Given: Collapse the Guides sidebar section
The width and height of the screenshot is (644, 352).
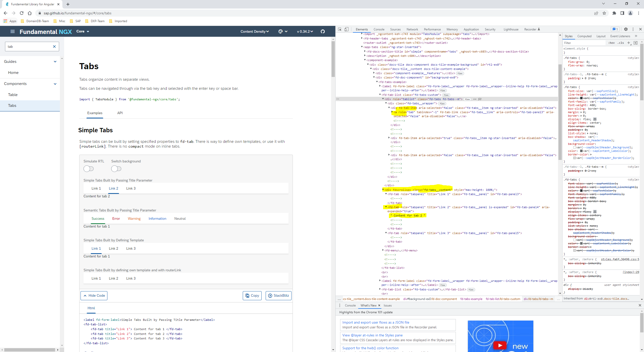Looking at the screenshot, I should [x=55, y=62].
